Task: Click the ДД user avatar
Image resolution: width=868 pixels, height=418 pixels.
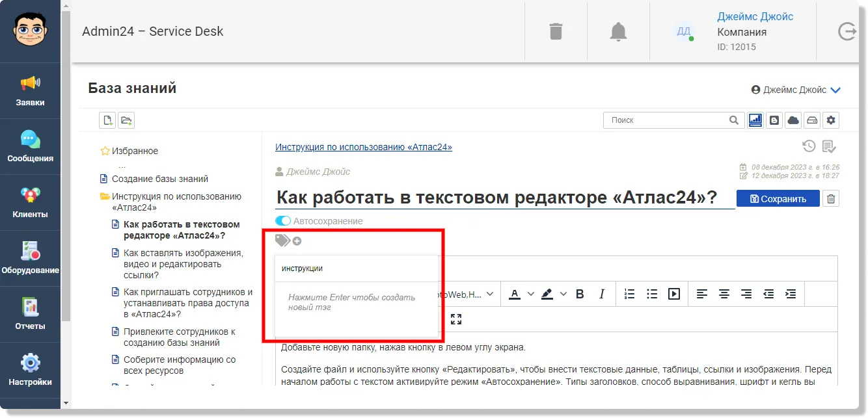Action: [x=684, y=31]
